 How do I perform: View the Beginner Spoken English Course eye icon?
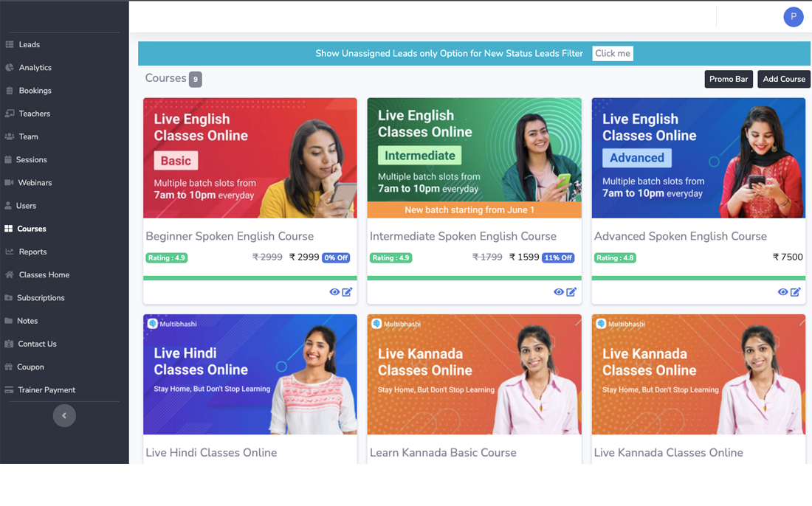click(334, 292)
